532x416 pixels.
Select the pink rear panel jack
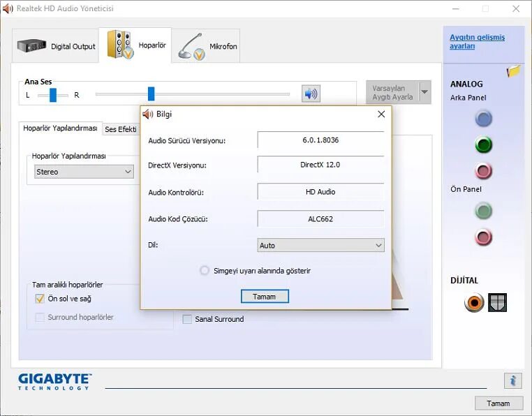[x=484, y=171]
